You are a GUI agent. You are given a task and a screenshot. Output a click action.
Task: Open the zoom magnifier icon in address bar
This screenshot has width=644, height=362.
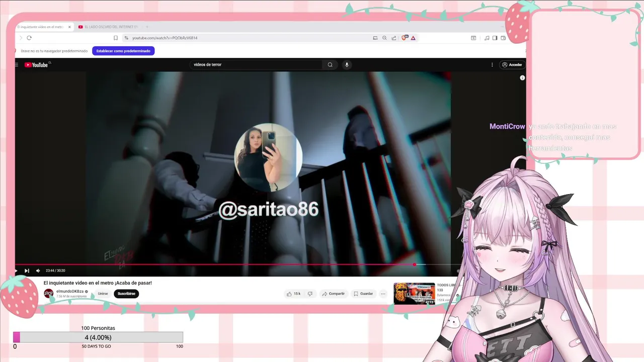click(x=384, y=38)
